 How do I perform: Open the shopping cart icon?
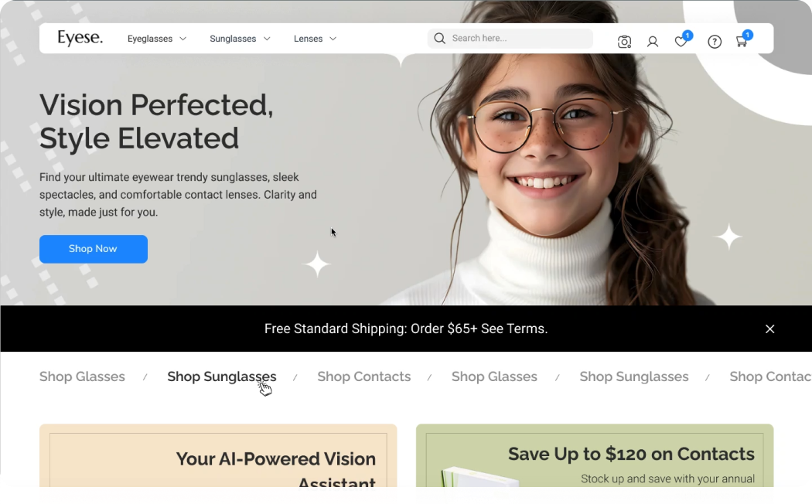742,42
